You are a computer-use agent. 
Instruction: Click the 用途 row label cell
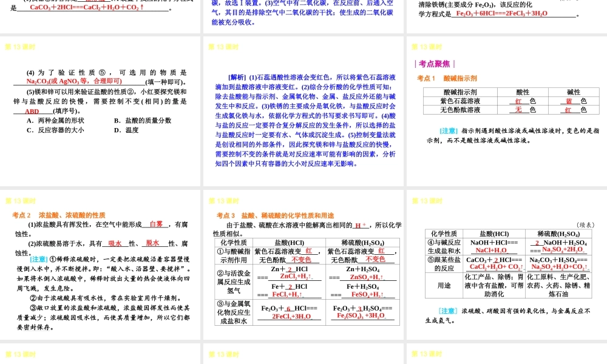click(444, 286)
